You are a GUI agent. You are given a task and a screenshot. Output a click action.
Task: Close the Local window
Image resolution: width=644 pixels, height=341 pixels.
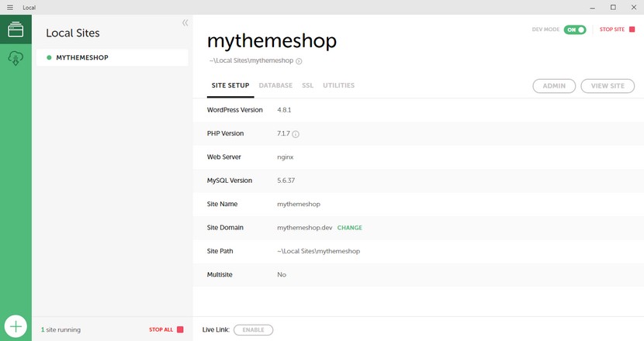634,8
